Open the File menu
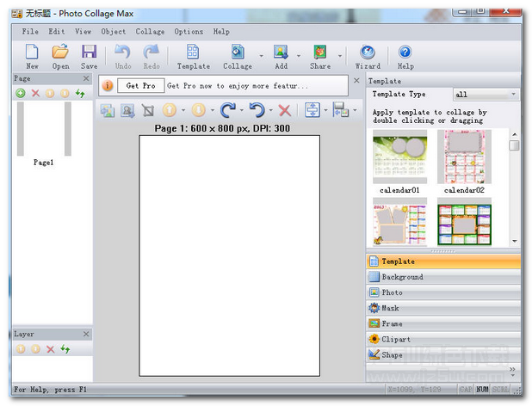This screenshot has width=532, height=406. point(30,32)
